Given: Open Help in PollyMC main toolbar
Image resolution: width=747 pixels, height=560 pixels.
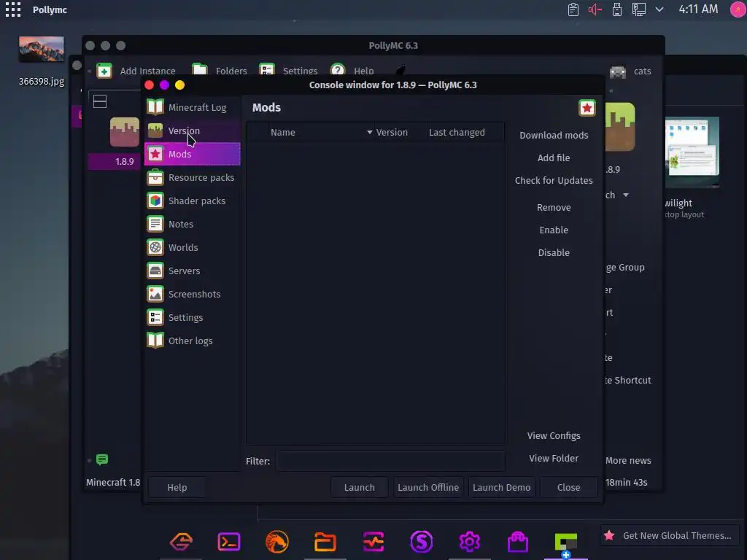Looking at the screenshot, I should coord(352,71).
